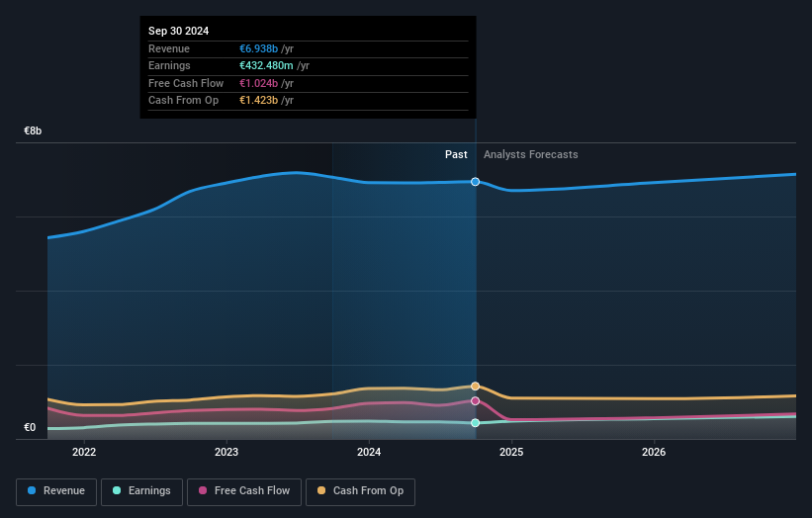Select the Earnings data point marker
812x518 pixels.
(x=476, y=423)
